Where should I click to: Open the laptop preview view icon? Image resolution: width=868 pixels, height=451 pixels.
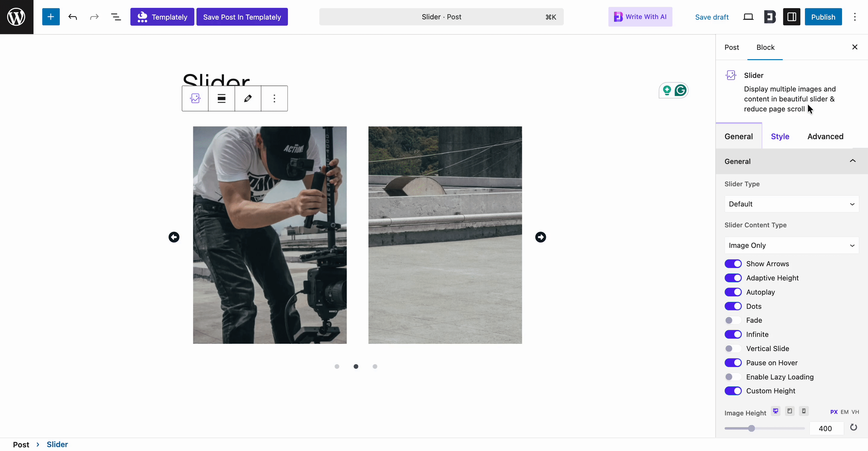tap(748, 17)
